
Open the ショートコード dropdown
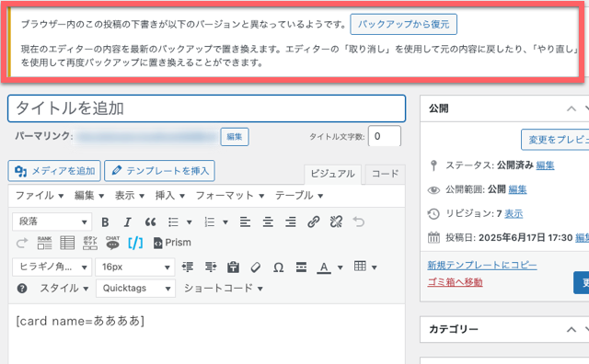(223, 289)
